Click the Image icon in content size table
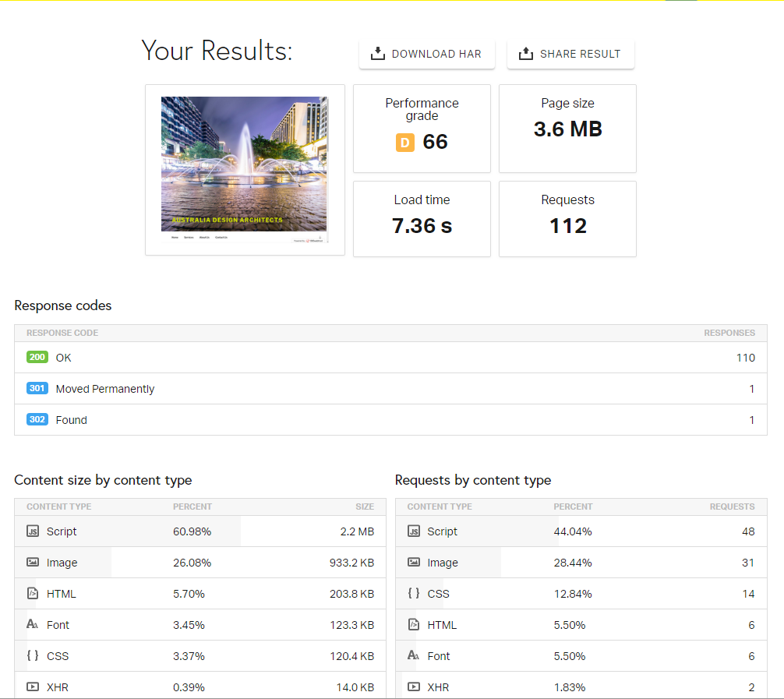Screen dimensions: 784x699 click(33, 563)
